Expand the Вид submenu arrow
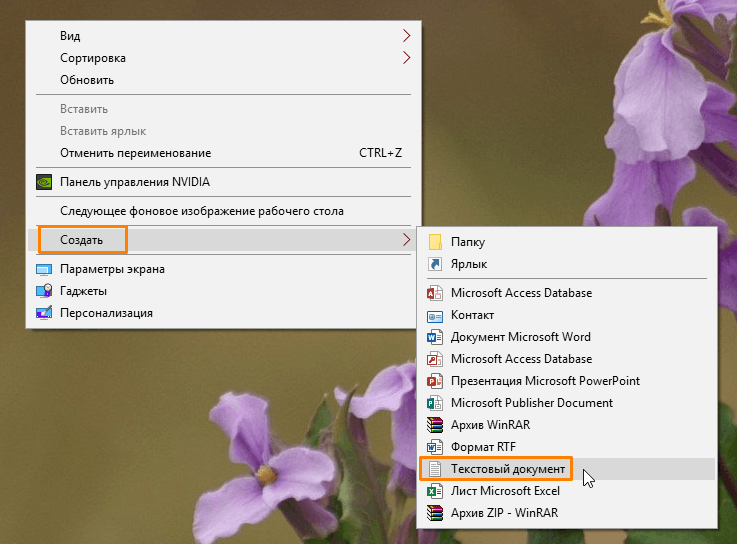This screenshot has height=544, width=737. (x=407, y=36)
